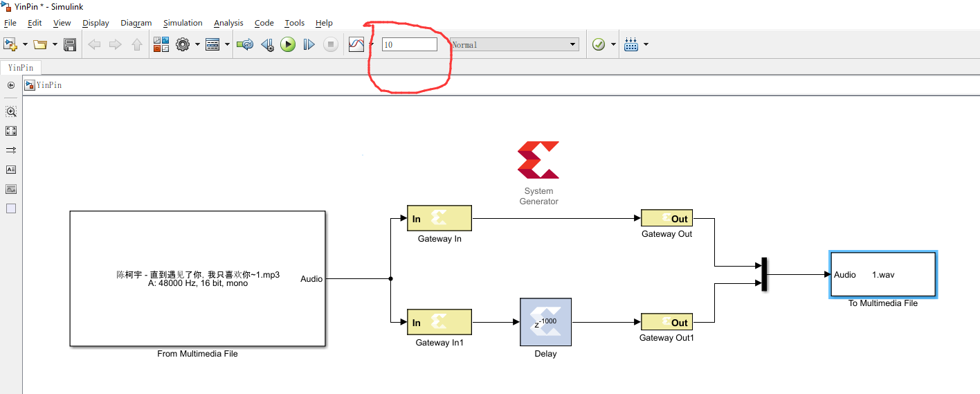Select the Delay z^-1000 block

[545, 322]
